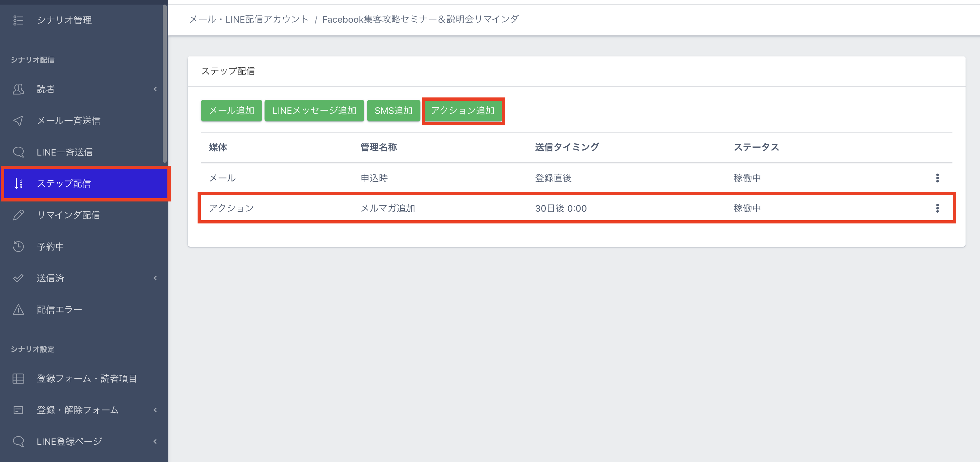Click the paper plane icon for メール一斉送信

pos(18,121)
